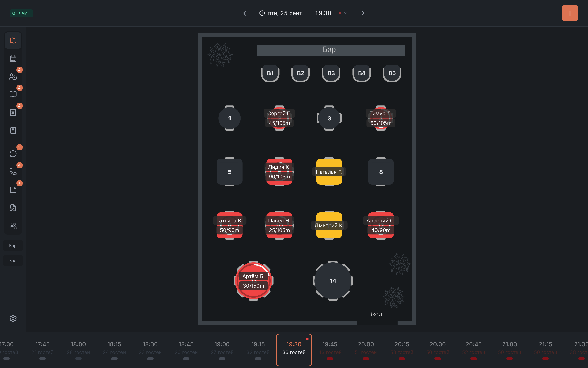The height and width of the screenshot is (368, 588).
Task: Open the floor map view icon
Action: click(x=13, y=40)
